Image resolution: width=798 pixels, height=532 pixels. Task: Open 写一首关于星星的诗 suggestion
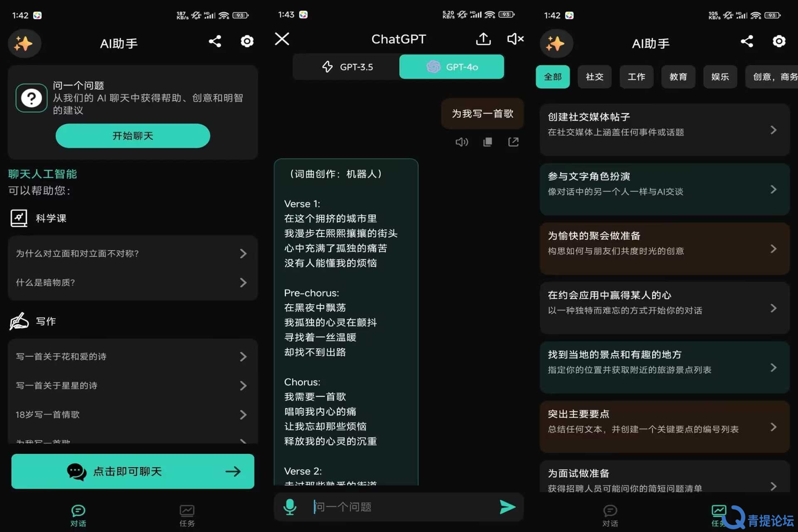133,386
